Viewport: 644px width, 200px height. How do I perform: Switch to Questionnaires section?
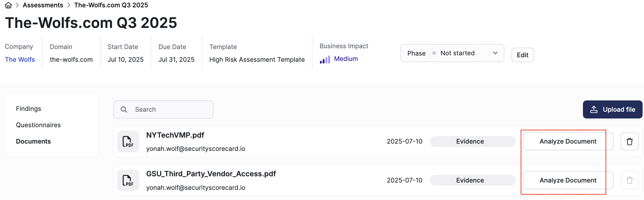pyautogui.click(x=38, y=125)
